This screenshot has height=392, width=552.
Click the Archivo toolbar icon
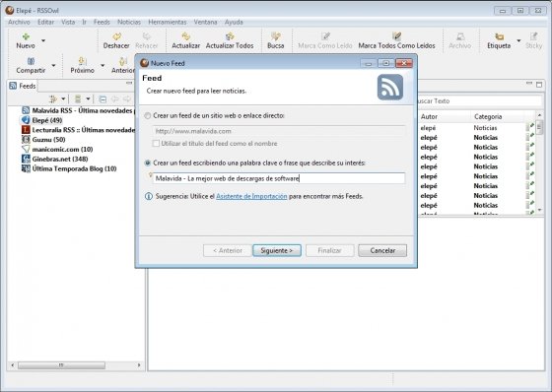coord(460,36)
